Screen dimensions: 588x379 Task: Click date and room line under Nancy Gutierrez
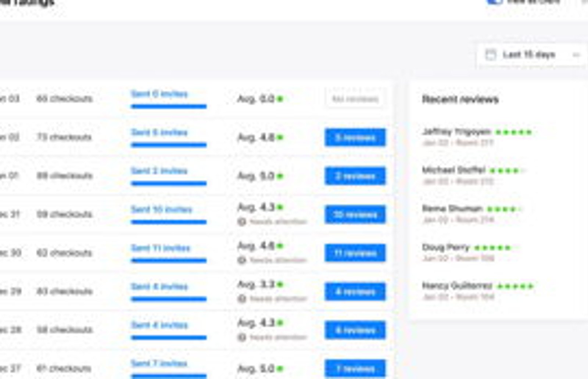(x=458, y=297)
